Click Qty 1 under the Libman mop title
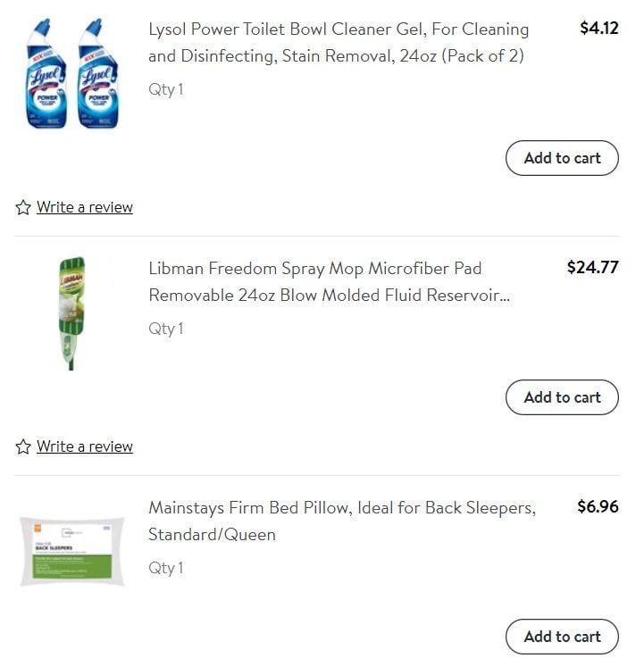Screen dimensions: 644x667 tap(166, 329)
